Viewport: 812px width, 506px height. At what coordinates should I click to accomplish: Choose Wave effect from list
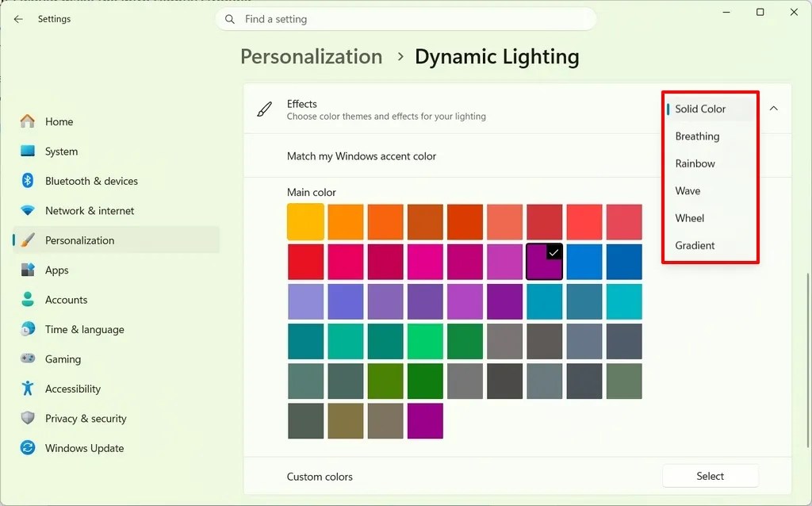[710, 190]
